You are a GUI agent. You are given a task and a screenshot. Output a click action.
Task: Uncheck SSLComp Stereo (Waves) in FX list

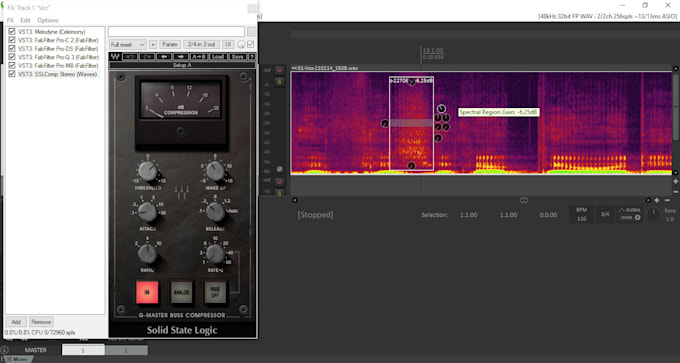12,74
